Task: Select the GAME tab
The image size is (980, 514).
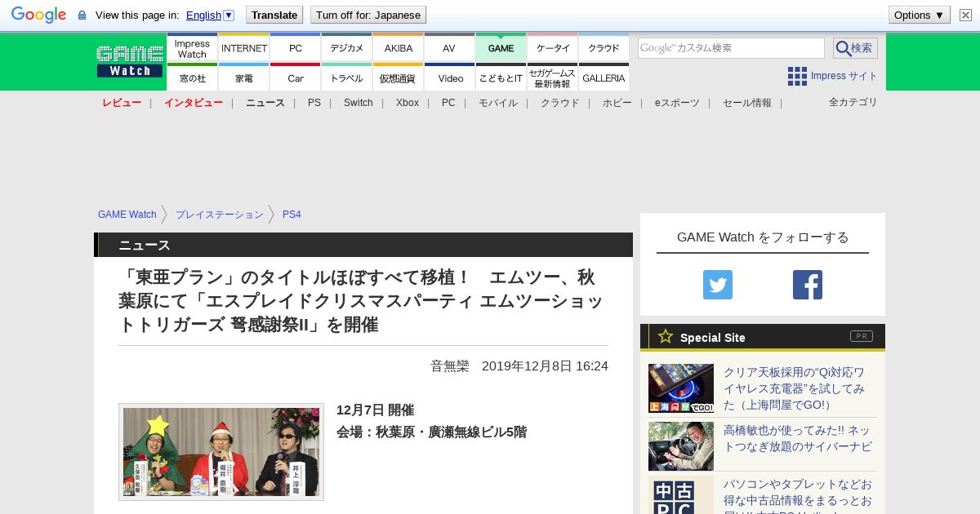Action: (501, 48)
